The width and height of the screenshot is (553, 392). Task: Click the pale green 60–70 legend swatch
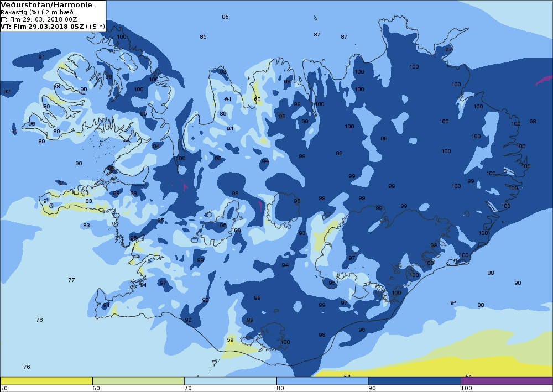[139, 381]
